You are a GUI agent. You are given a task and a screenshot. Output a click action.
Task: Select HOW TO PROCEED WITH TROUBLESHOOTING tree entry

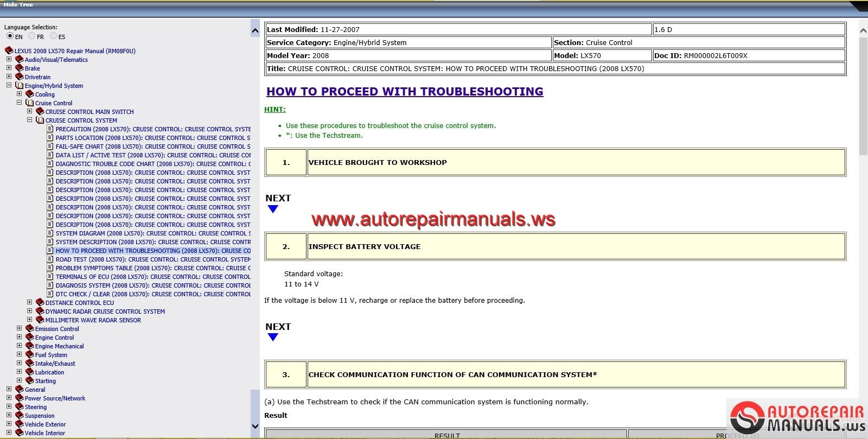153,251
